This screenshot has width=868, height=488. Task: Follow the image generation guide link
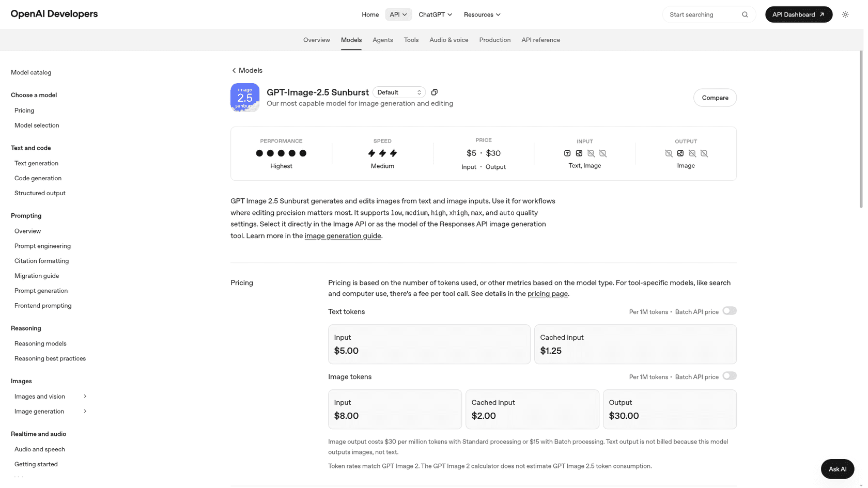point(343,235)
